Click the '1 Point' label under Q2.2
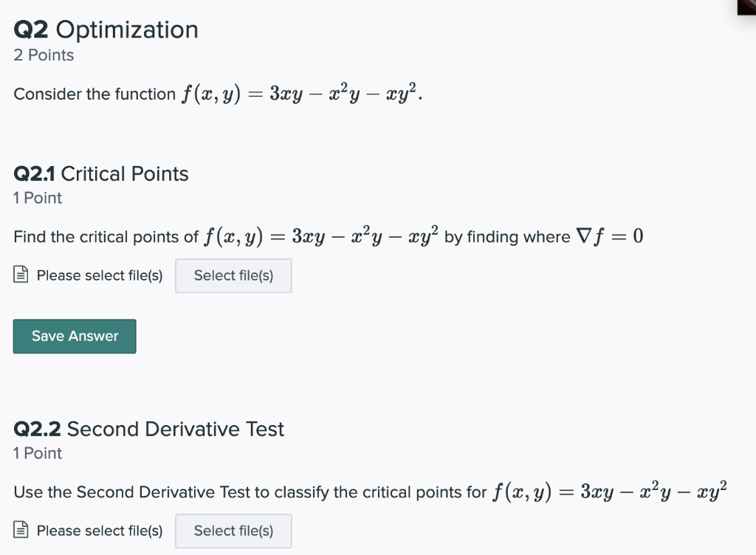756x555 pixels. click(x=38, y=453)
